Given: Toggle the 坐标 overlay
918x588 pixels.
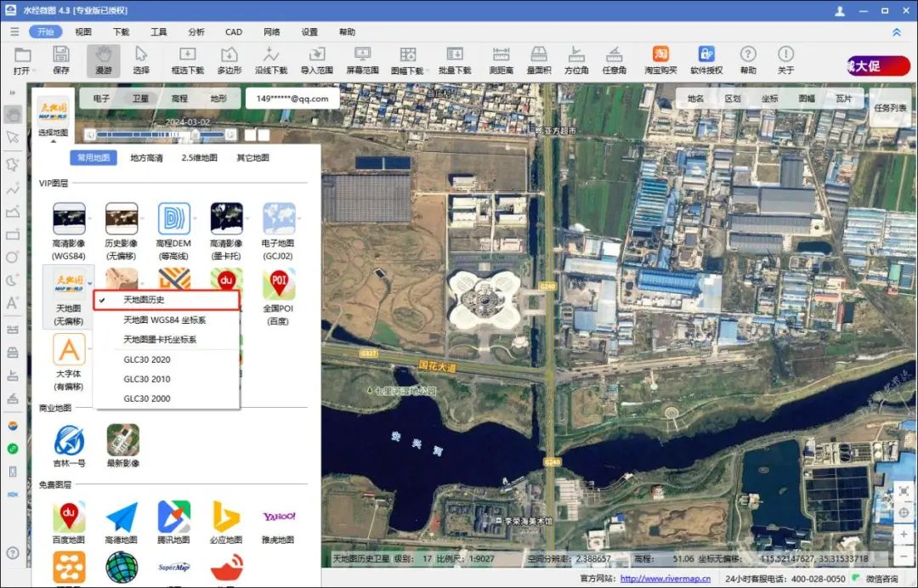Looking at the screenshot, I should (770, 99).
